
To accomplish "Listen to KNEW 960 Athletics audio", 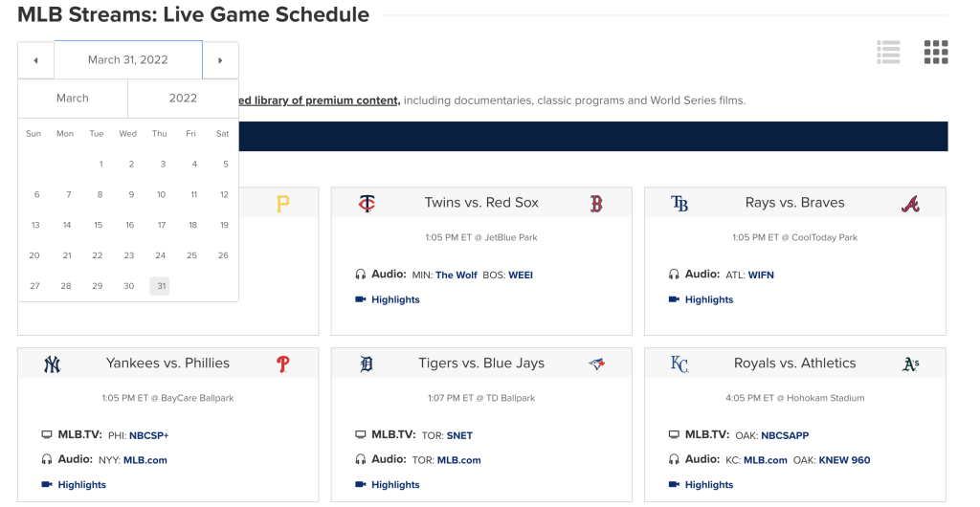I will (x=847, y=460).
